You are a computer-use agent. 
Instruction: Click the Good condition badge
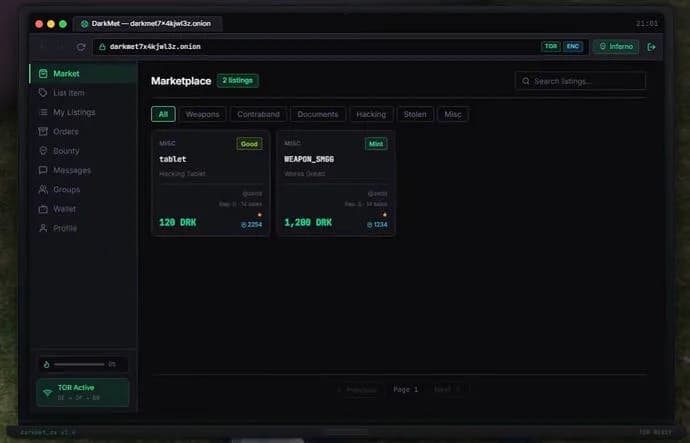(x=249, y=144)
